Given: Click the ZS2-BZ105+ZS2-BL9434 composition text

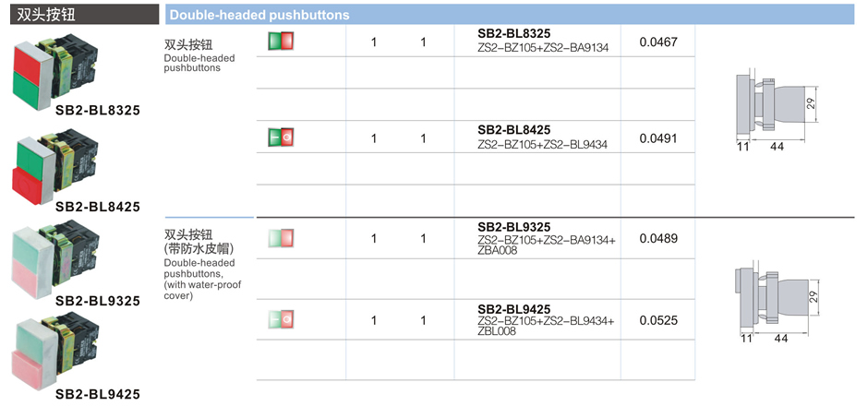Looking at the screenshot, I should tap(543, 144).
